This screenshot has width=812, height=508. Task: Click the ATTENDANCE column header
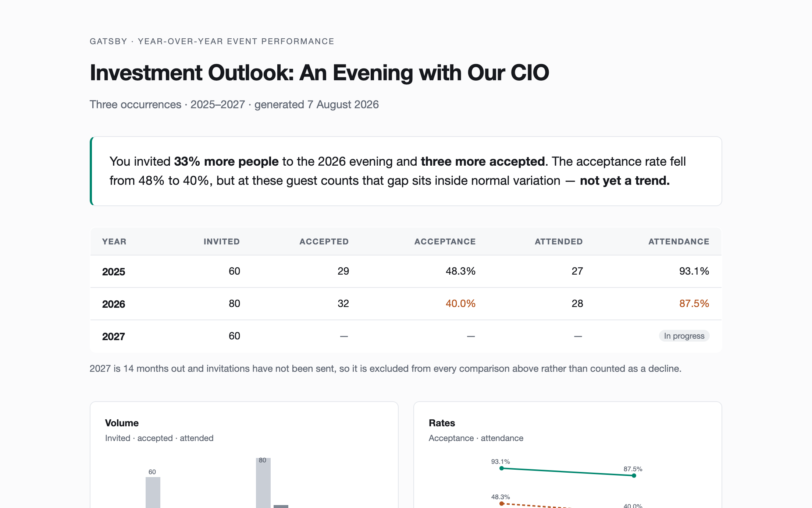679,241
